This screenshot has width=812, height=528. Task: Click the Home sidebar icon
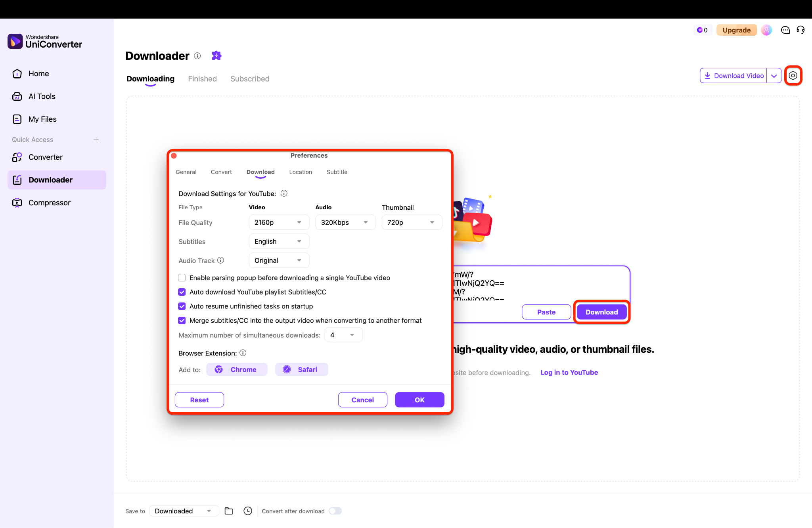[x=17, y=74]
